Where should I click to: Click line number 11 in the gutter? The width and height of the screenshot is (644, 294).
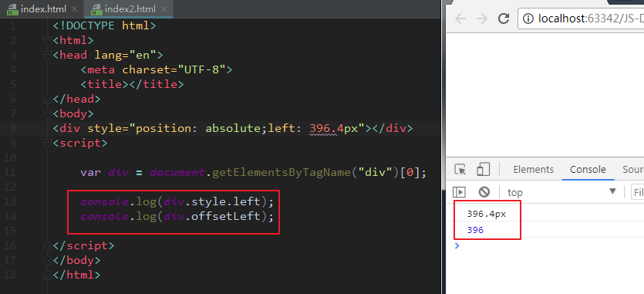click(10, 173)
